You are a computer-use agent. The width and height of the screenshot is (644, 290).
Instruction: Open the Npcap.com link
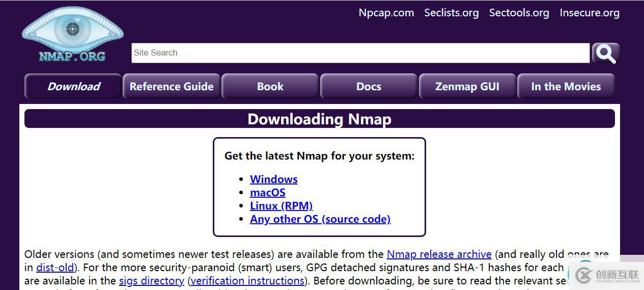[x=386, y=13]
